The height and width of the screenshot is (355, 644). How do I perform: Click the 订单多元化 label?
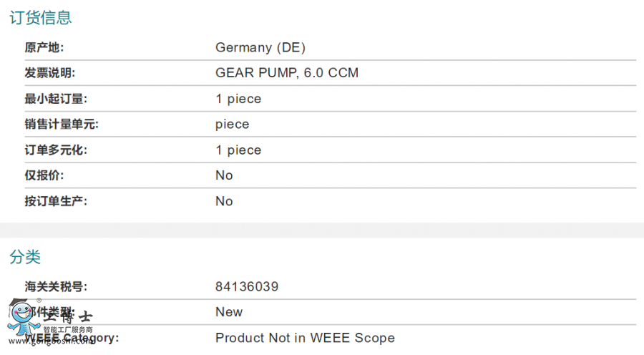click(56, 150)
